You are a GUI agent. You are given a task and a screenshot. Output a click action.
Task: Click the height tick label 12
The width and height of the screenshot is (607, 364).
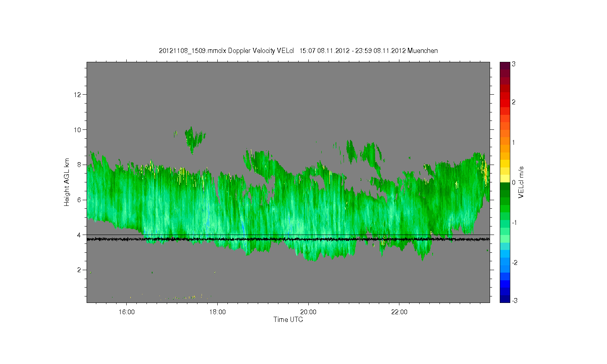pyautogui.click(x=78, y=95)
